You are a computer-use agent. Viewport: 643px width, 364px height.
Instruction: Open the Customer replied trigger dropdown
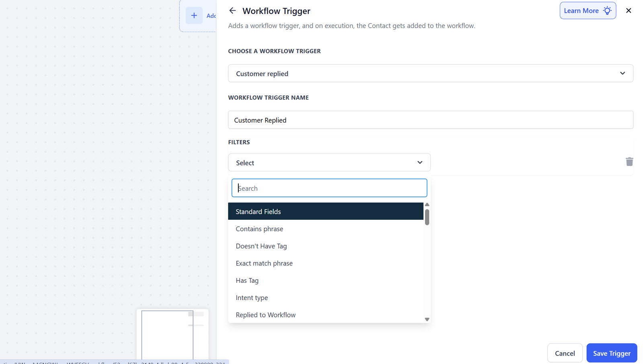click(430, 74)
